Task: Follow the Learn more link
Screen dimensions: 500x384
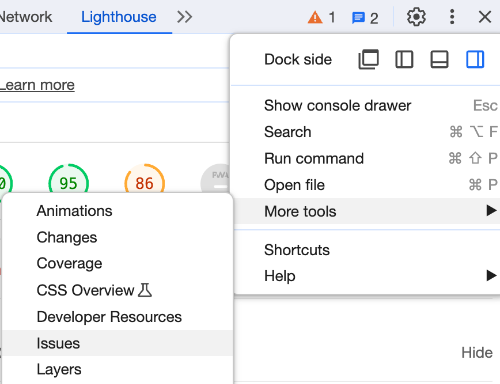Action: pos(37,85)
